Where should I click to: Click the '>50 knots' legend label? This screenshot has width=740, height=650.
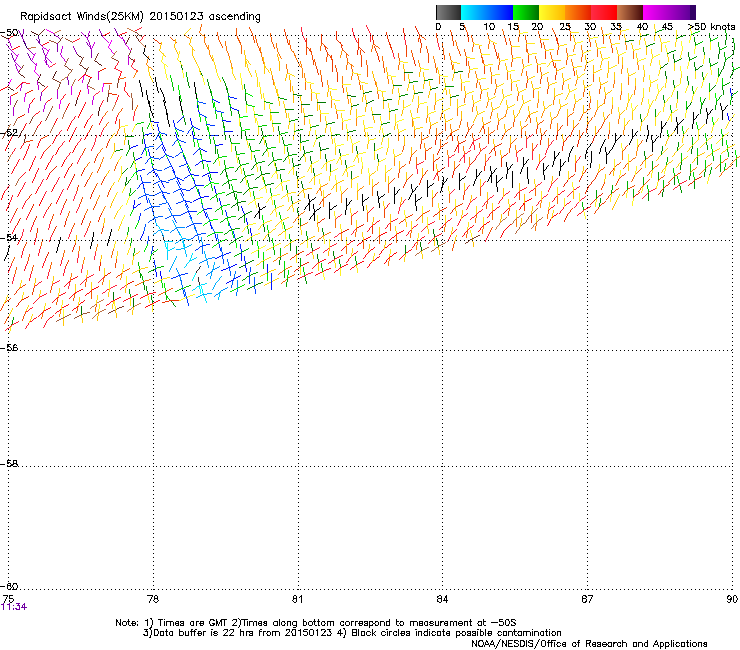(x=711, y=27)
